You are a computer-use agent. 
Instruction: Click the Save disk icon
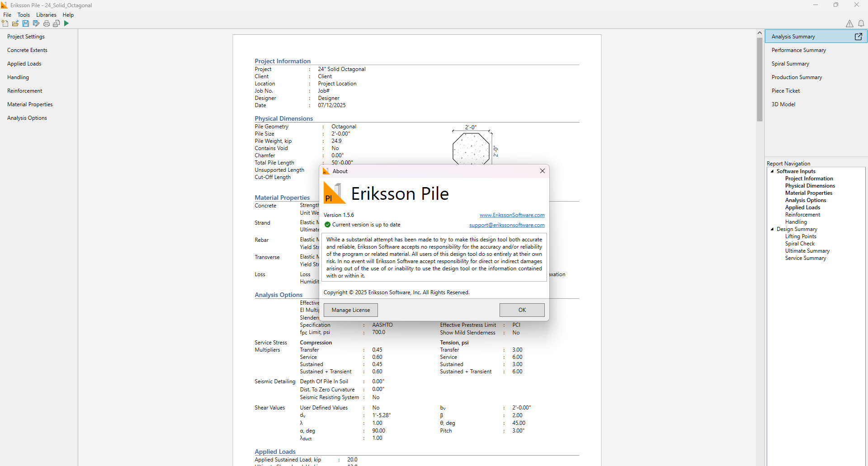pyautogui.click(x=26, y=24)
